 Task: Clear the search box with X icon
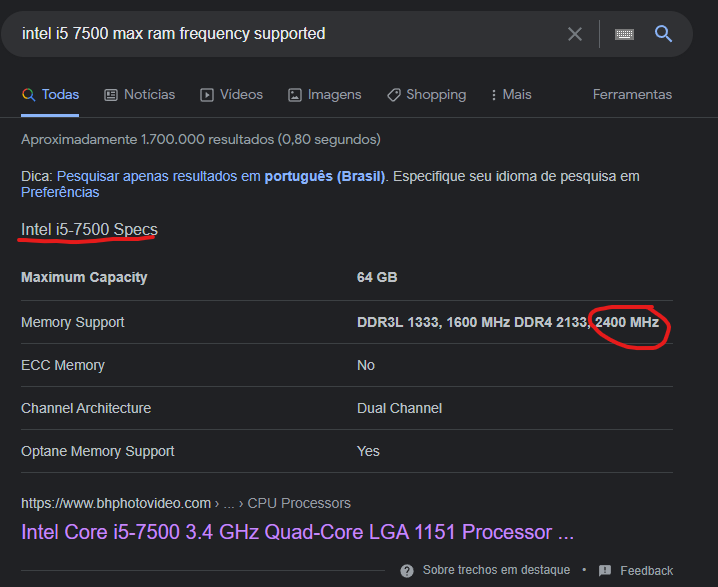click(575, 34)
